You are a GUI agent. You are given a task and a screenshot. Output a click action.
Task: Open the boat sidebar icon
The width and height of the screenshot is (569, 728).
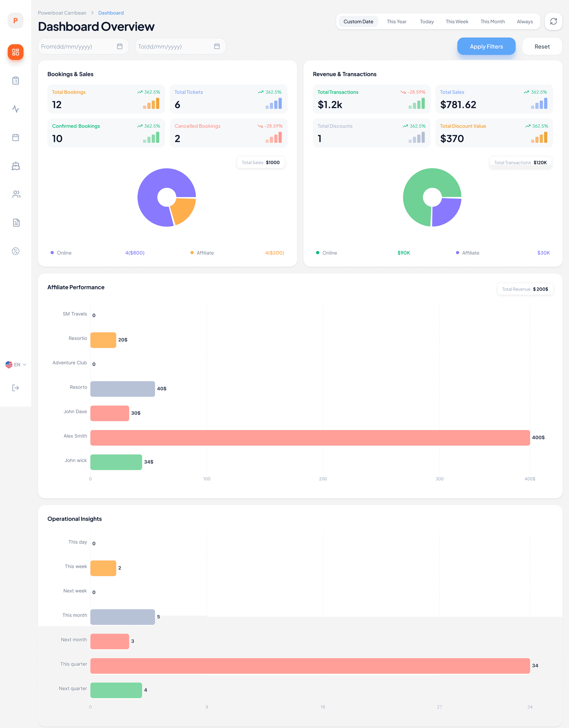pos(16,166)
